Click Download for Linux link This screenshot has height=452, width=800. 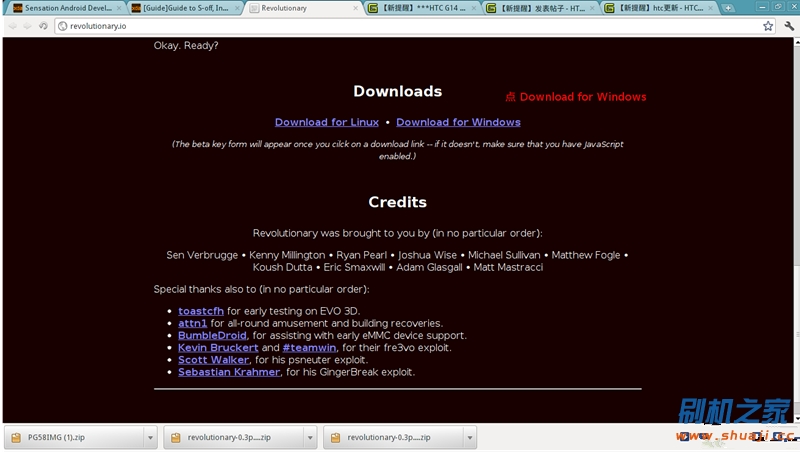[x=327, y=122]
